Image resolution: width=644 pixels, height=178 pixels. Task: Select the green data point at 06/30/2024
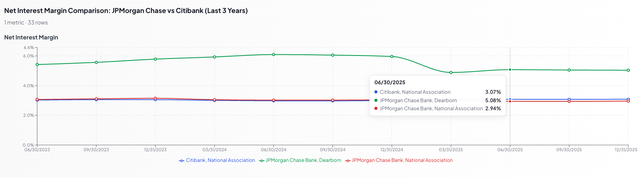pyautogui.click(x=274, y=54)
